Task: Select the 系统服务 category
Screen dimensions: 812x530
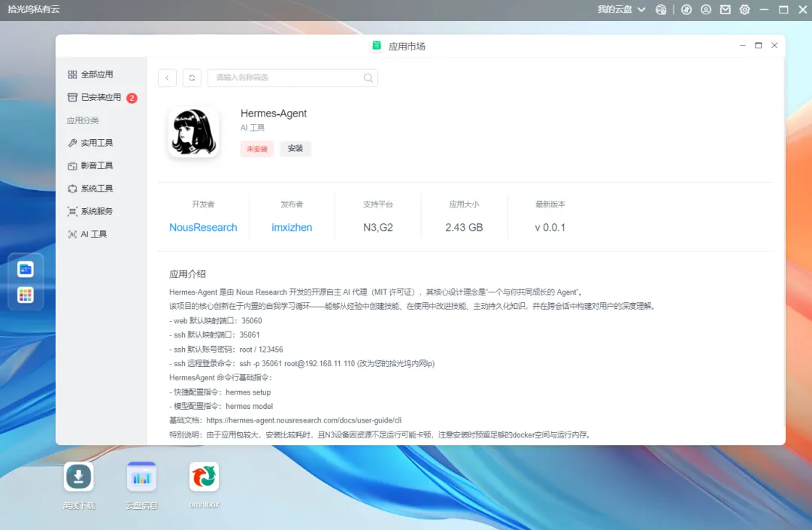Action: click(x=91, y=211)
